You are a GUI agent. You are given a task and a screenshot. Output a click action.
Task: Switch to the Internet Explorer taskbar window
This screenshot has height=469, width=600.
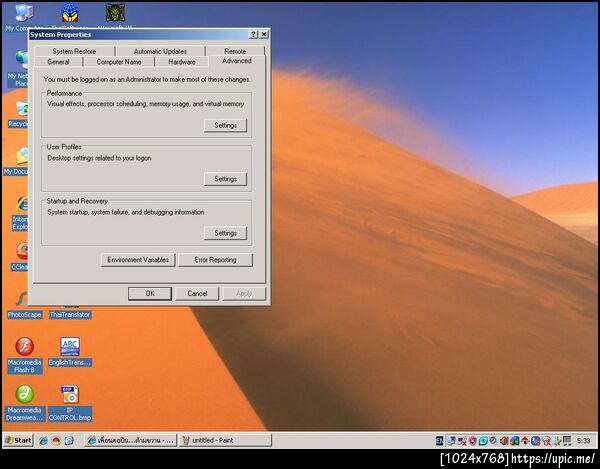[130, 440]
